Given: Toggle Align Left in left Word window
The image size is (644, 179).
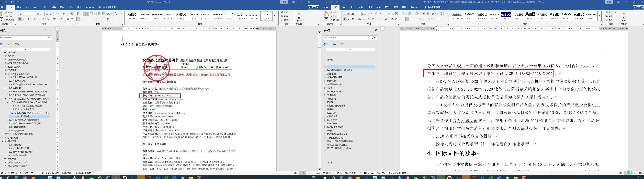Looking at the screenshot, I should click(x=78, y=19).
